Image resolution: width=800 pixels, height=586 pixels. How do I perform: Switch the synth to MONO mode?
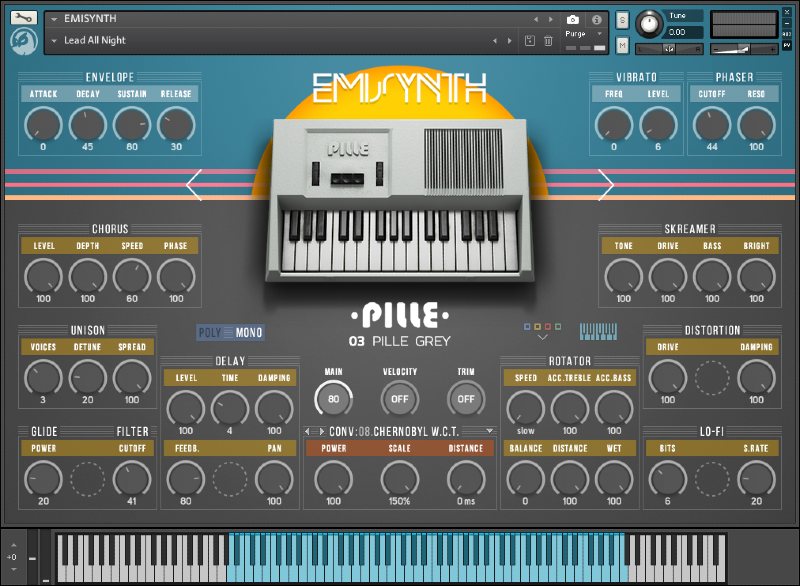[250, 332]
